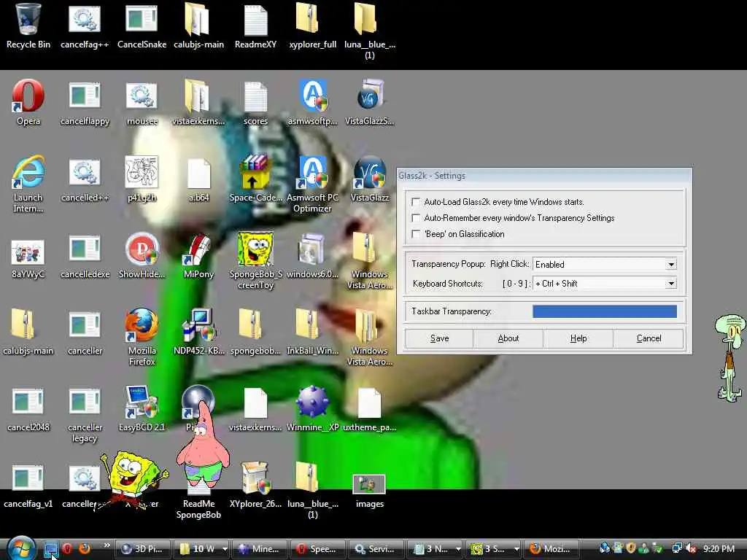Select the a.b64 file icon

click(198, 179)
